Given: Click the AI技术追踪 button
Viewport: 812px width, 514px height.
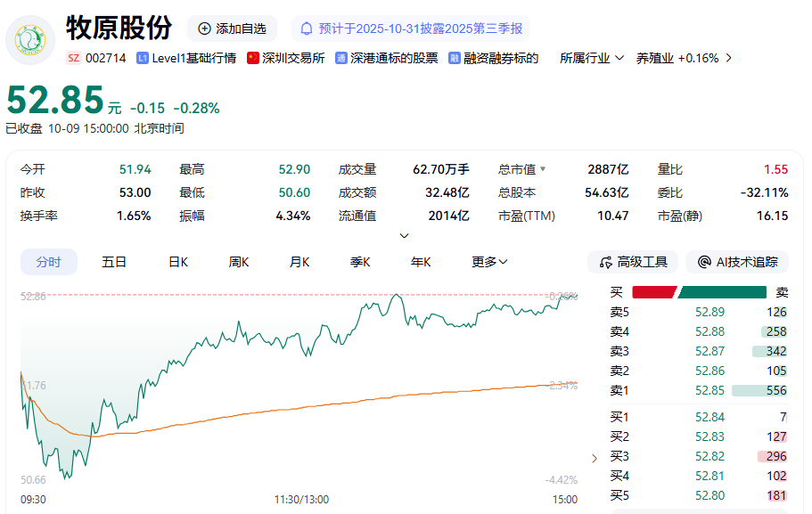Looking at the screenshot, I should [x=737, y=262].
